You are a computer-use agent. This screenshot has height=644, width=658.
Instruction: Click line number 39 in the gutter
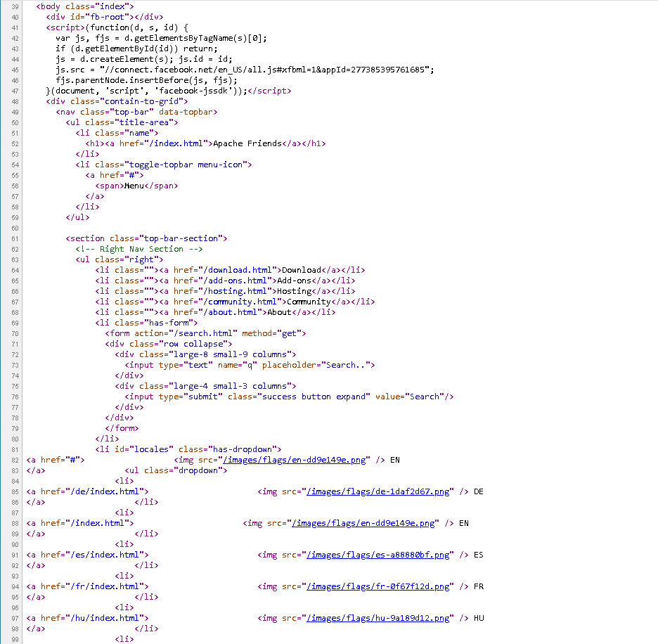pos(15,7)
